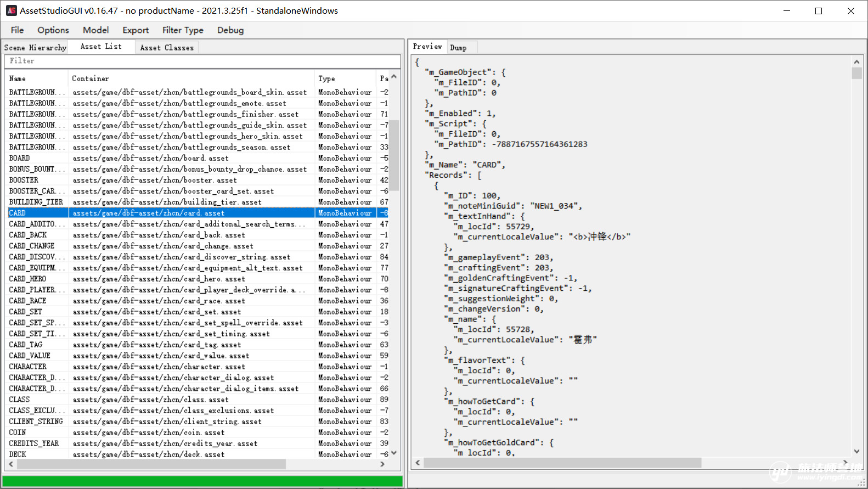Sort assets by the Name column header

[37, 78]
